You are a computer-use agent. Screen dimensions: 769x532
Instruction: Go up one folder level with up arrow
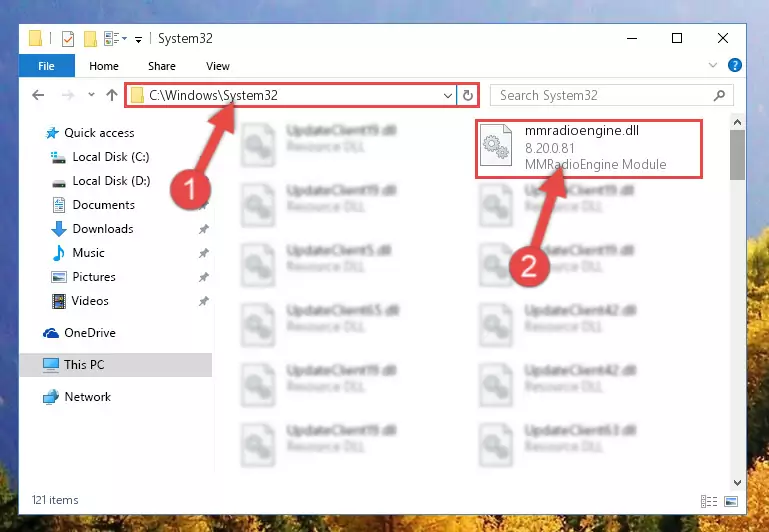pyautogui.click(x=112, y=95)
